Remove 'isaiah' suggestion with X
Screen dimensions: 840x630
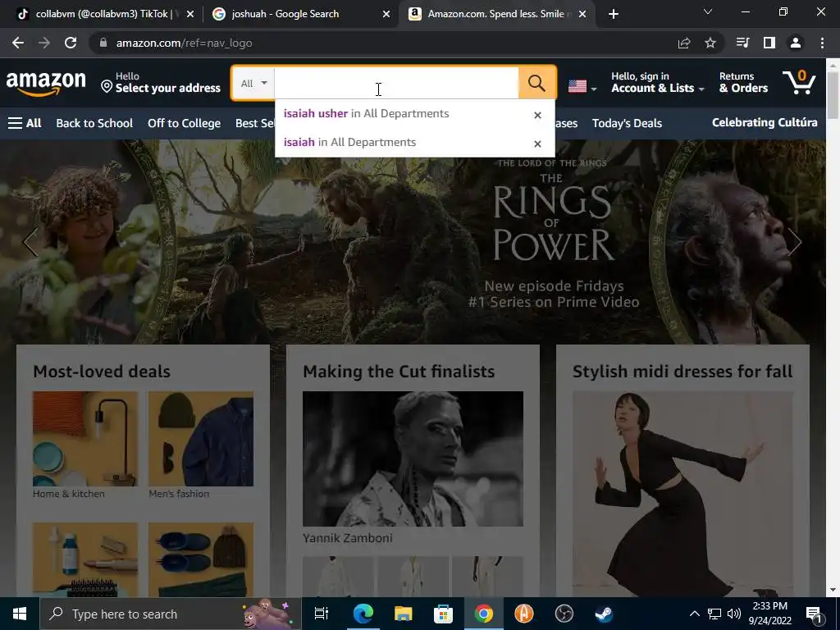(537, 144)
